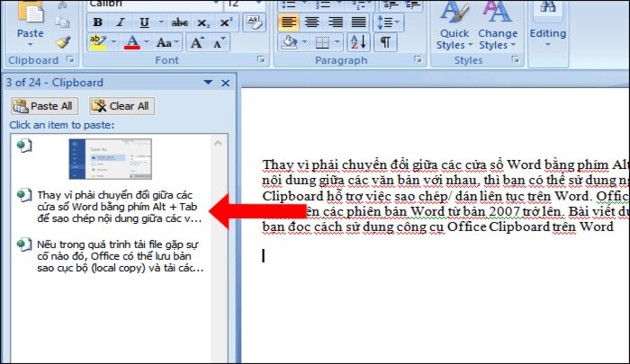Click Clear Formatting icon

coord(255,22)
